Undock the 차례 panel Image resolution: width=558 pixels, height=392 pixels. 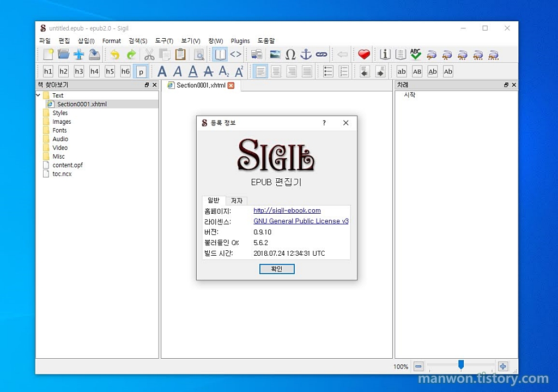click(506, 85)
